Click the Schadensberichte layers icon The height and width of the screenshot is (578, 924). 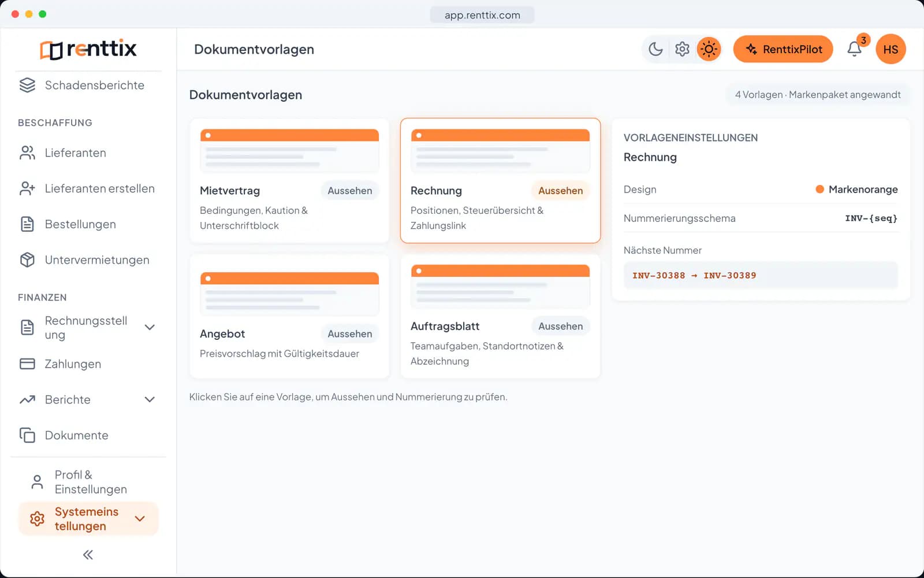27,85
